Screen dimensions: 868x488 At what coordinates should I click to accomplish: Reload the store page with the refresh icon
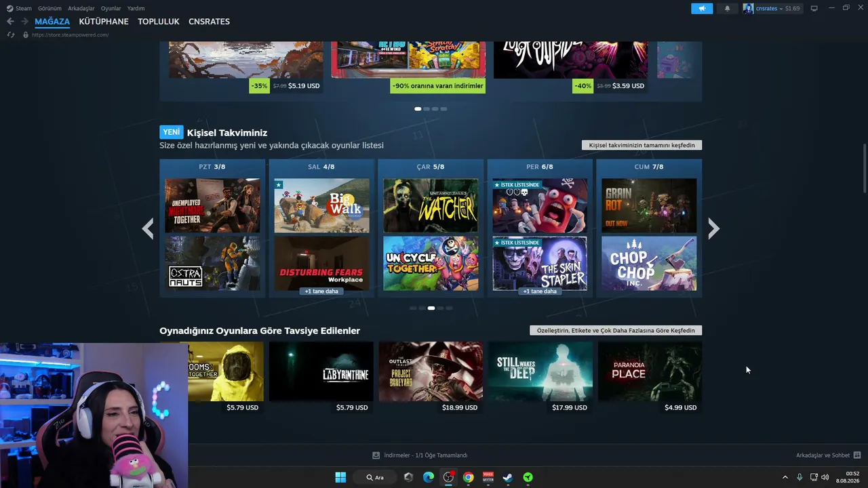coord(11,35)
